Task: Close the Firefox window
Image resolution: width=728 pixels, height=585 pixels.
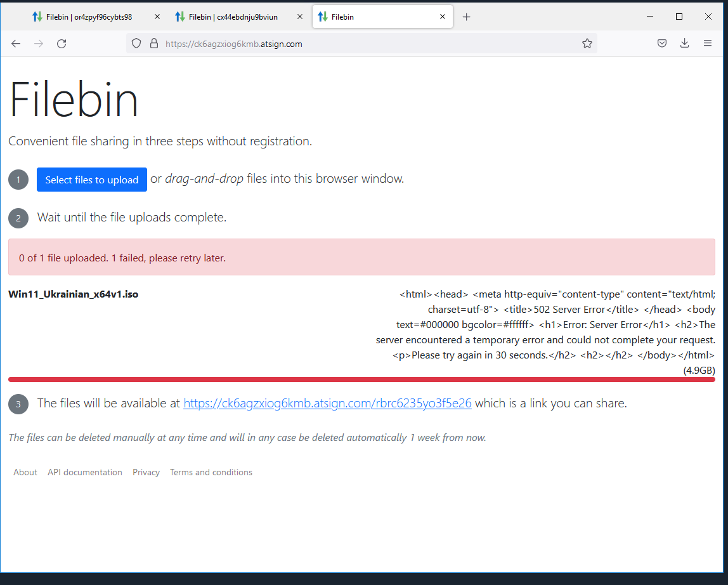Action: [x=708, y=16]
